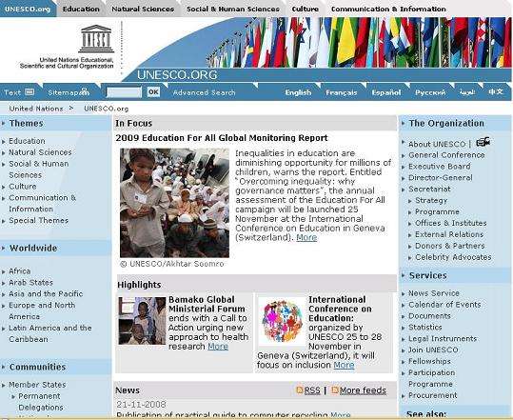Open Advanced Search link
This screenshot has height=420, width=513.
204,92
